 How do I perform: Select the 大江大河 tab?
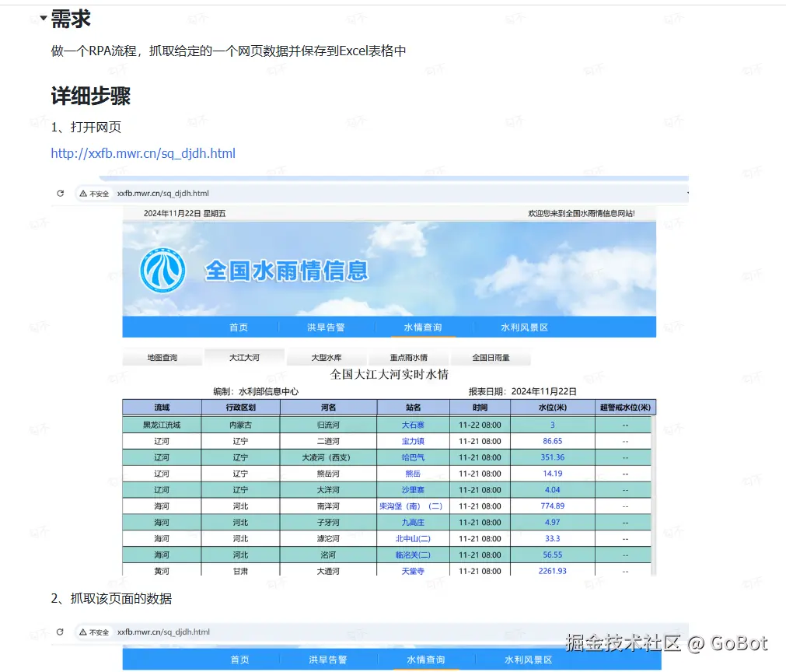coord(246,356)
